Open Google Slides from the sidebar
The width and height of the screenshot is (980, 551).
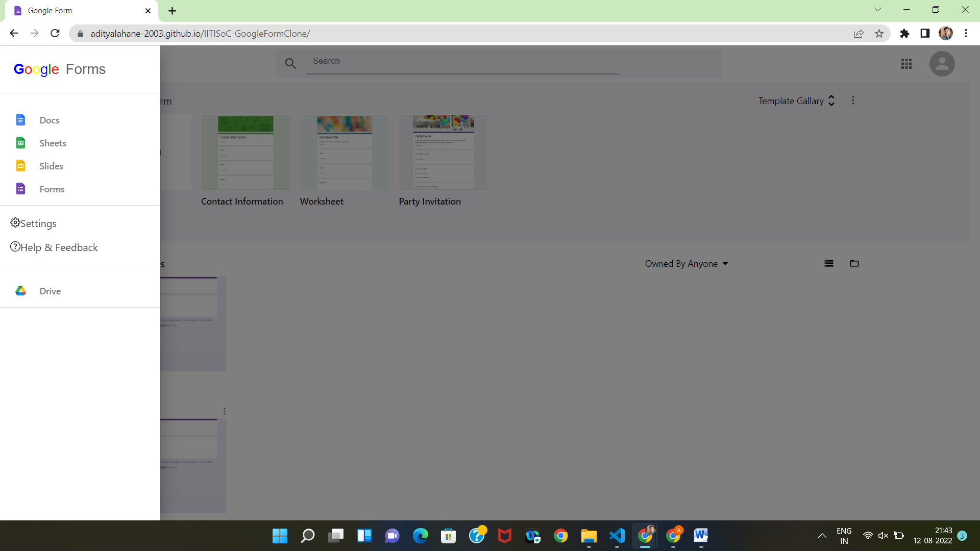(51, 166)
